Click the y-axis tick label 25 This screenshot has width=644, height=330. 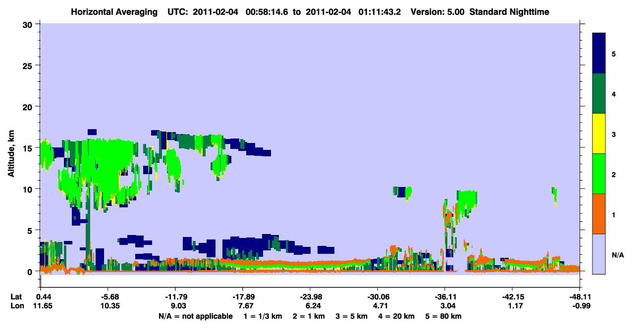[x=29, y=65]
